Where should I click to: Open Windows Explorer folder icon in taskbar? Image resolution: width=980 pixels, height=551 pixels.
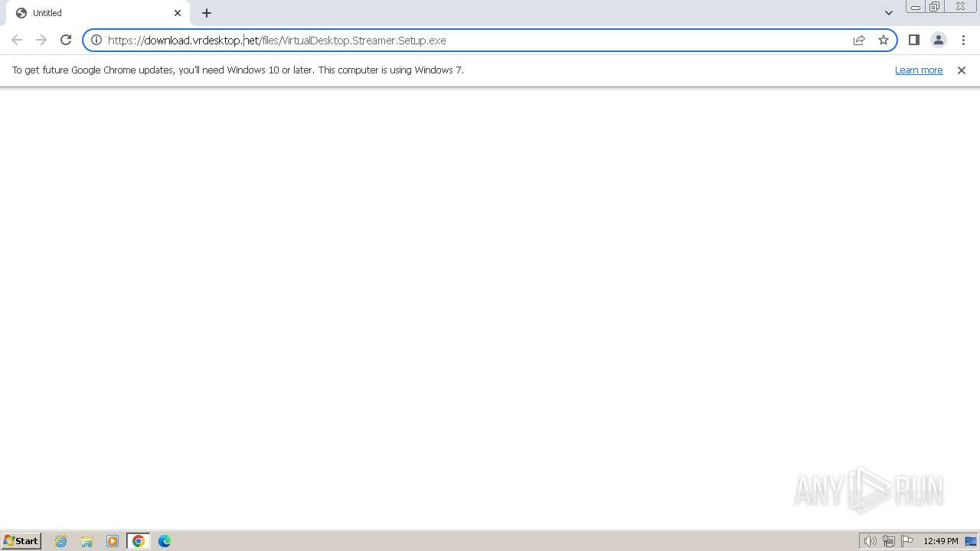[x=87, y=541]
